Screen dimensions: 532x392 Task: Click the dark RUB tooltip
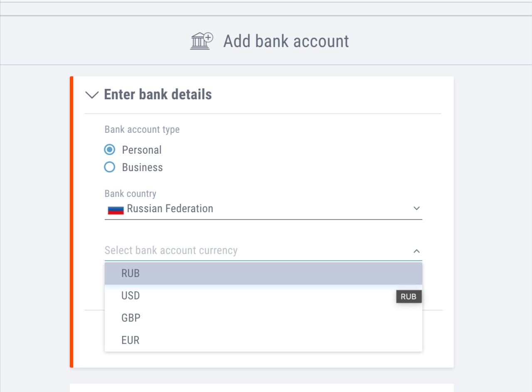click(409, 297)
